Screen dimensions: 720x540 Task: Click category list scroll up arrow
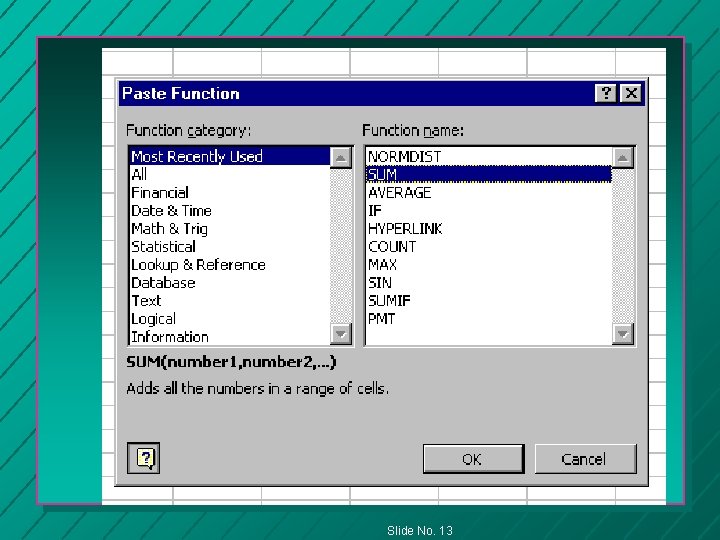pos(341,158)
